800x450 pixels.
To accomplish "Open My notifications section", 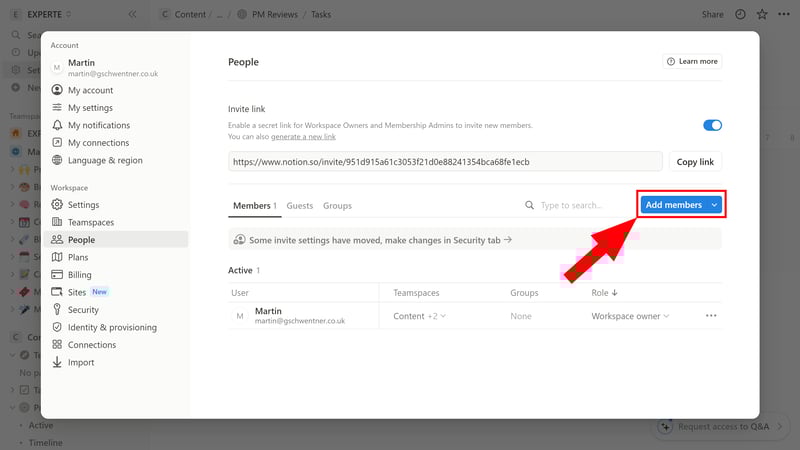I will 99,125.
